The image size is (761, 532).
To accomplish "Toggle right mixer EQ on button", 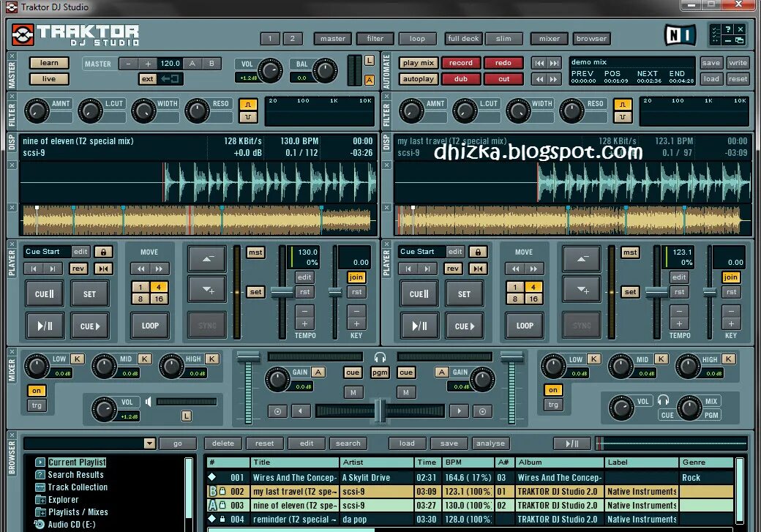I will (552, 390).
